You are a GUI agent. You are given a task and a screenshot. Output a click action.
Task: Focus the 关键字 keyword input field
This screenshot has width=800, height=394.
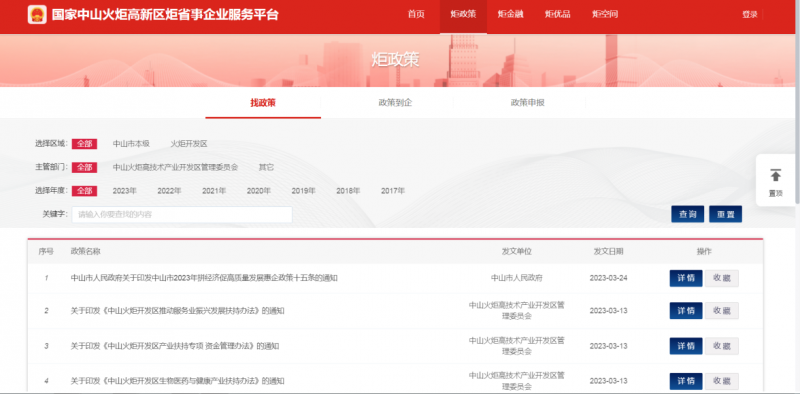click(x=182, y=214)
